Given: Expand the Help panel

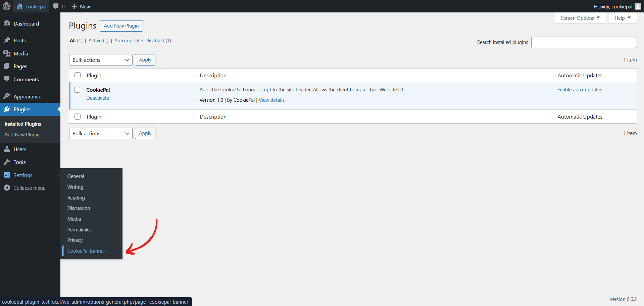Looking at the screenshot, I should tap(622, 18).
